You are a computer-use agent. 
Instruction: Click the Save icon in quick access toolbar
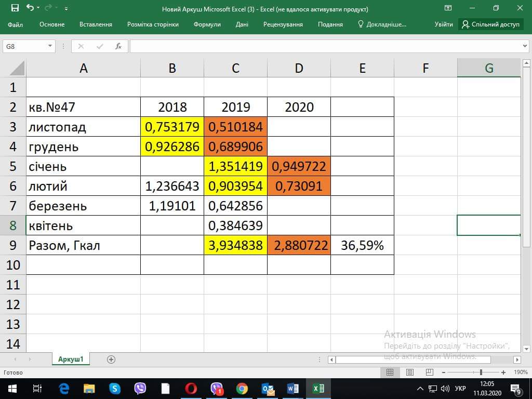click(x=15, y=8)
